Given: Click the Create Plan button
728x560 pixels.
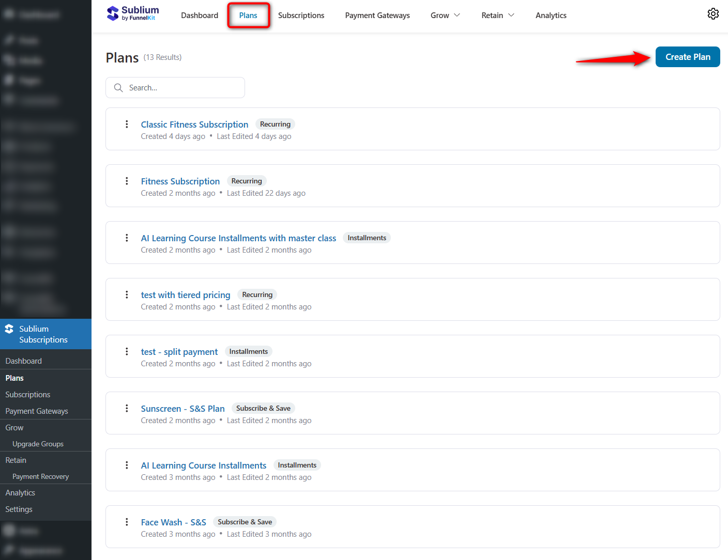Looking at the screenshot, I should tap(688, 57).
